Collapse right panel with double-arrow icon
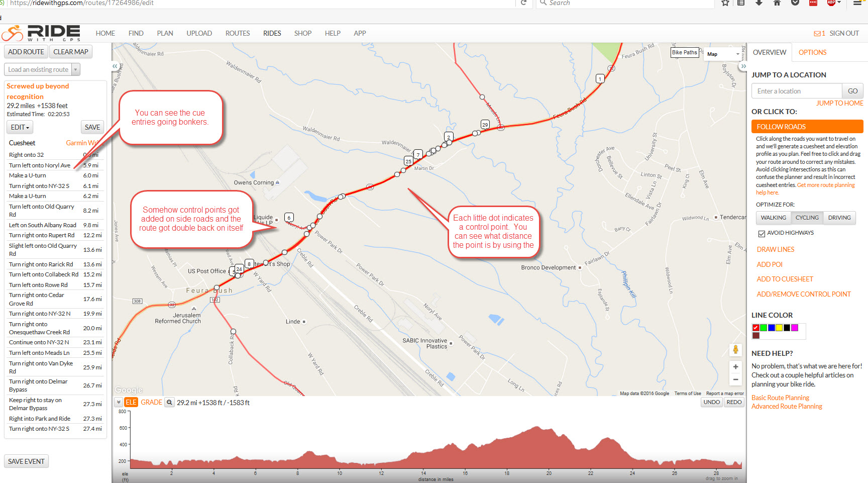Screen dimensions: 868x483 (743, 66)
